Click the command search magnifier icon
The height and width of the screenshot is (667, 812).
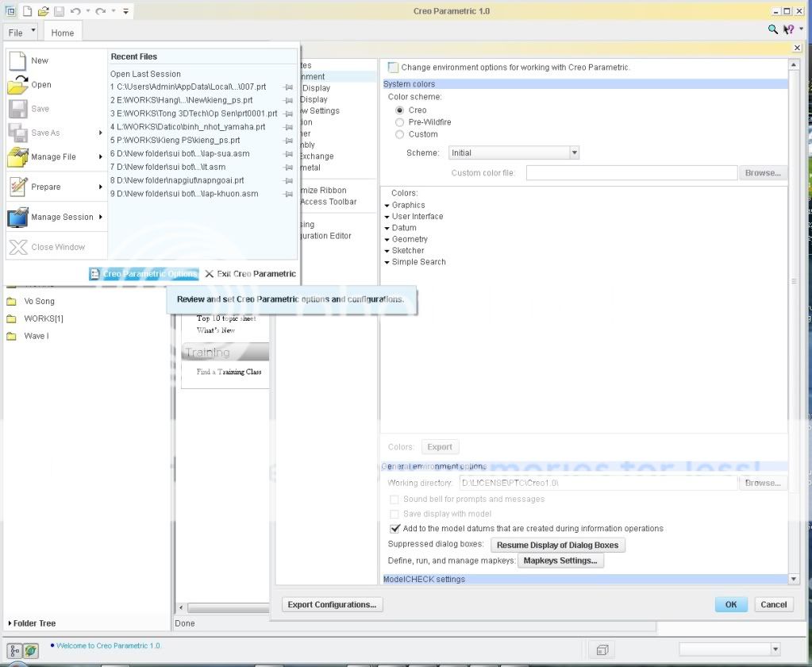click(772, 29)
